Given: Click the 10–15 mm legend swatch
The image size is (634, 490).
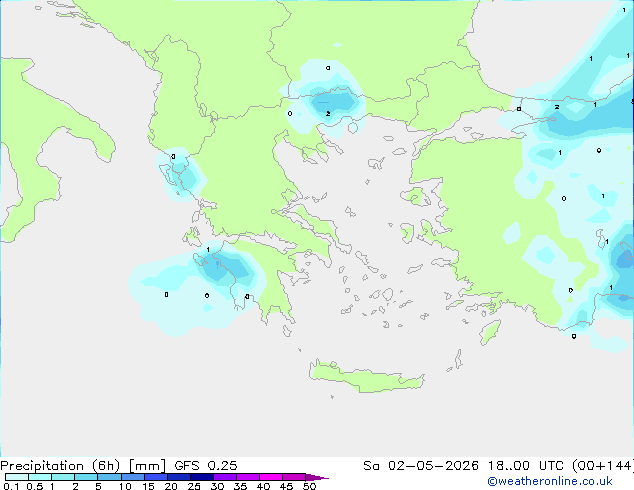Looking at the screenshot, I should 133,477.
